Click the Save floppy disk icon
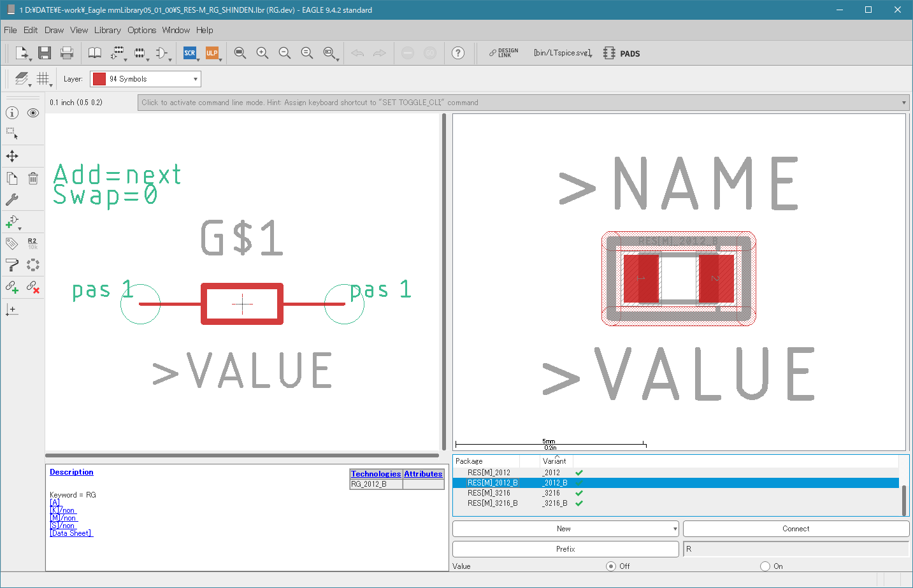The image size is (913, 588). click(x=44, y=53)
